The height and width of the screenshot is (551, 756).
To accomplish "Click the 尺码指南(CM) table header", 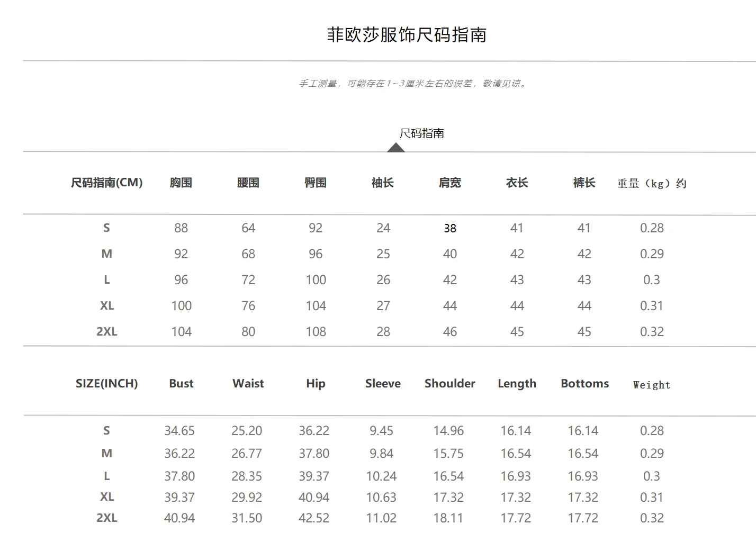I will coord(107,183).
